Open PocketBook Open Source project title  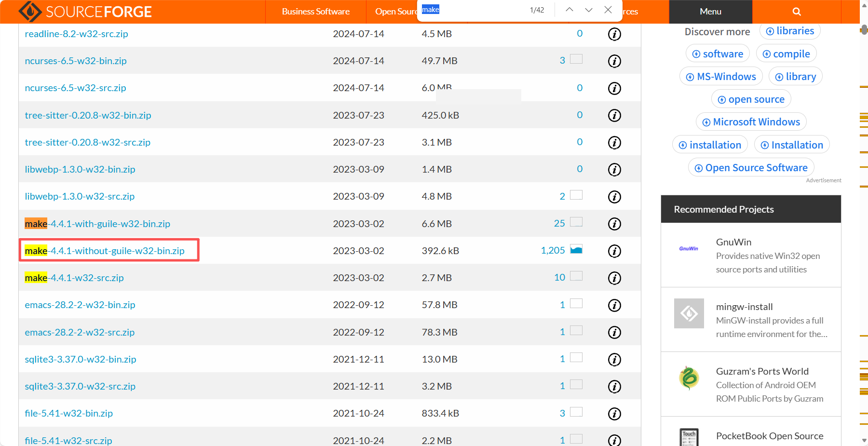click(770, 436)
